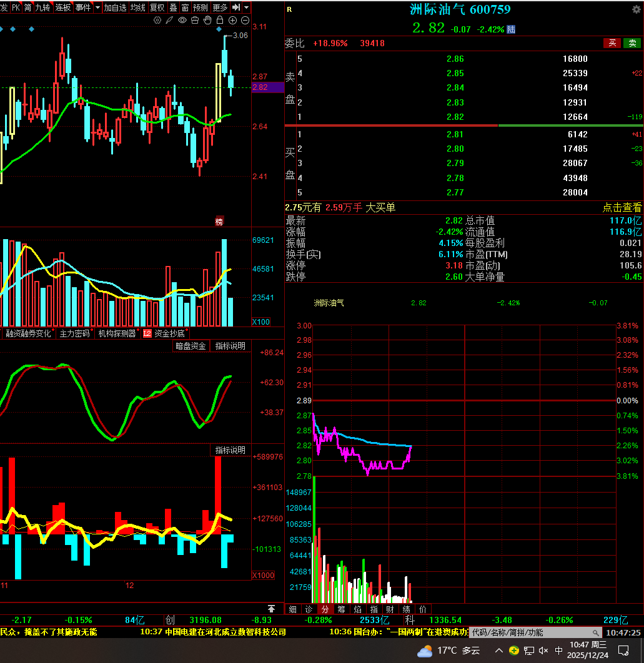The image size is (644, 663).
Task: Switch to the 焰 tab
Action: click(x=357, y=609)
